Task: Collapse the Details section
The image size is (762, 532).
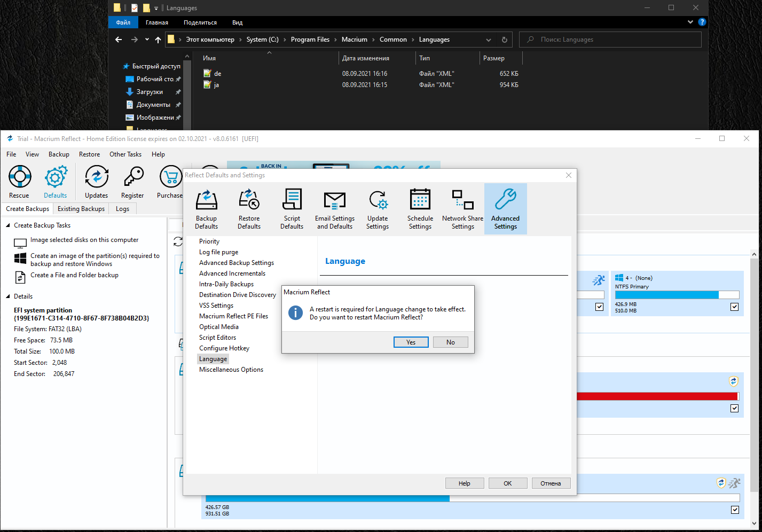Action: tap(8, 296)
